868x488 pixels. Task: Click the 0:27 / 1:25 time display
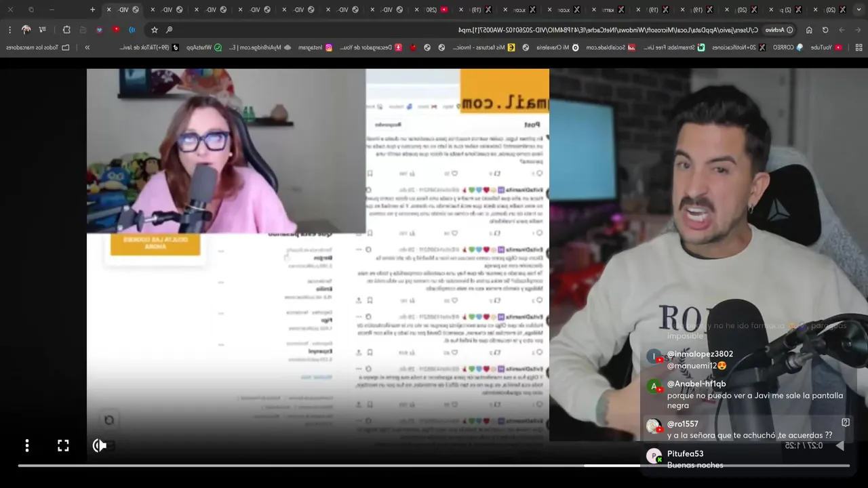click(x=803, y=445)
